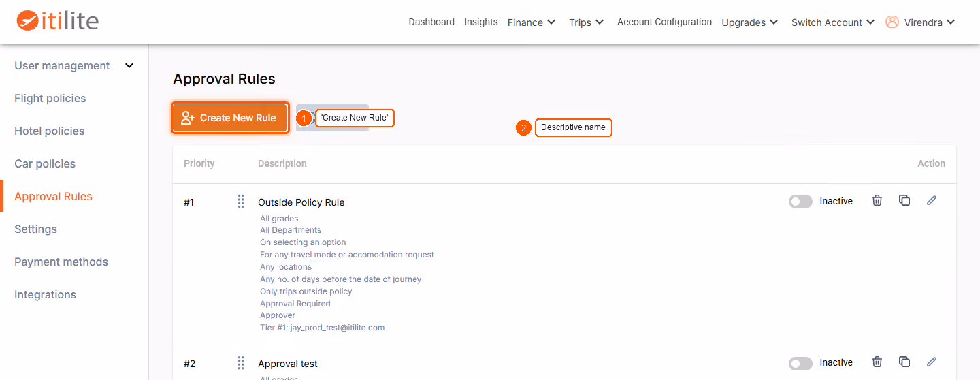Go to Dashboard

tap(431, 22)
